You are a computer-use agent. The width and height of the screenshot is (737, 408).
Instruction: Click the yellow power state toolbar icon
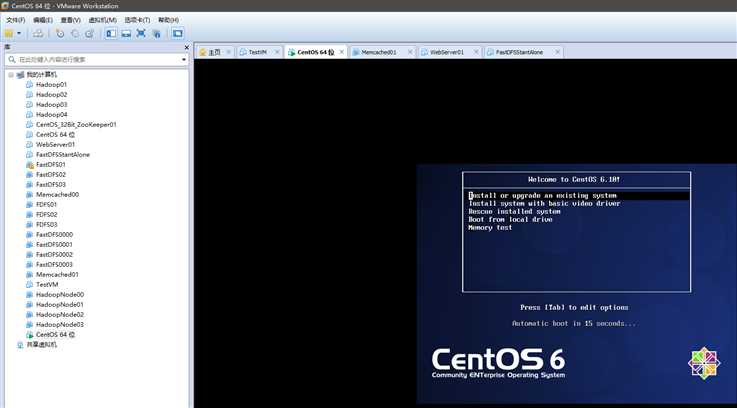coord(9,33)
